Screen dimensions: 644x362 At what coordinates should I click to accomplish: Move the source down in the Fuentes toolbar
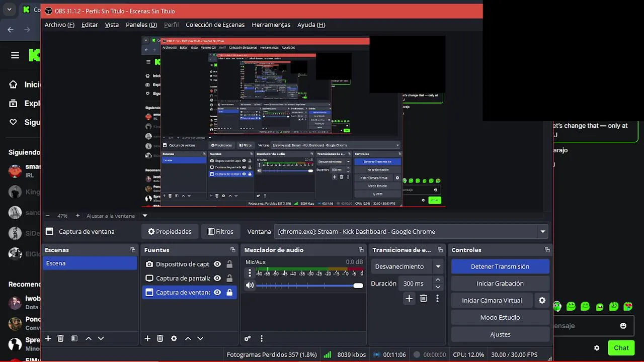pyautogui.click(x=200, y=339)
